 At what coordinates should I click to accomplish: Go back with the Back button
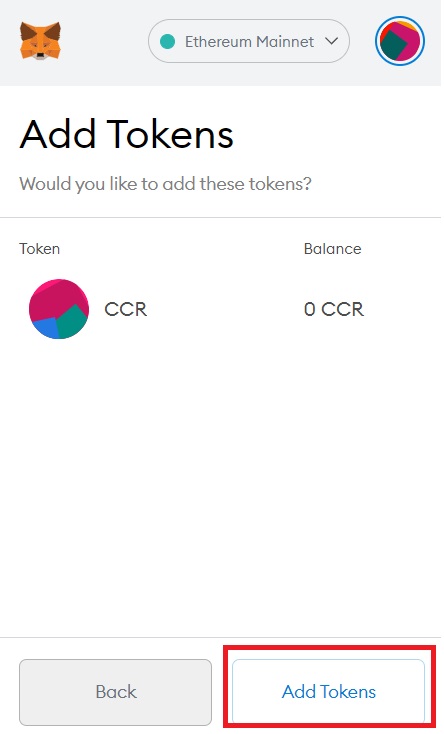pyautogui.click(x=115, y=692)
